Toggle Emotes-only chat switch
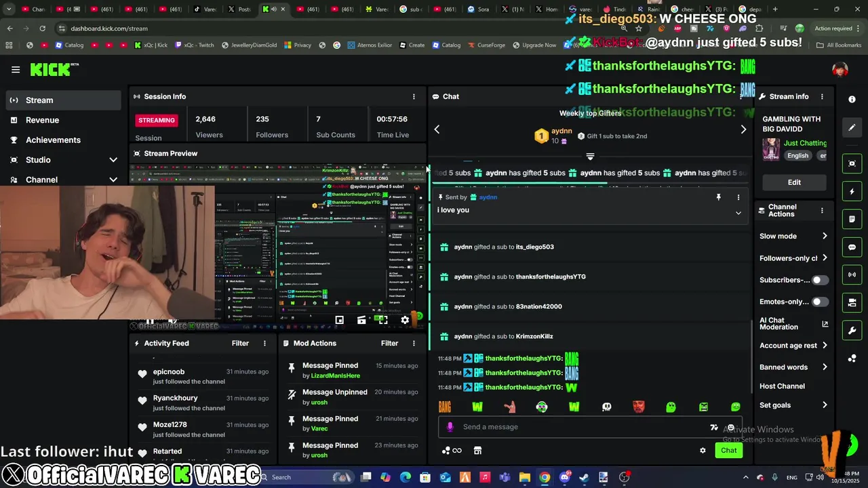The height and width of the screenshot is (488, 868). click(820, 302)
